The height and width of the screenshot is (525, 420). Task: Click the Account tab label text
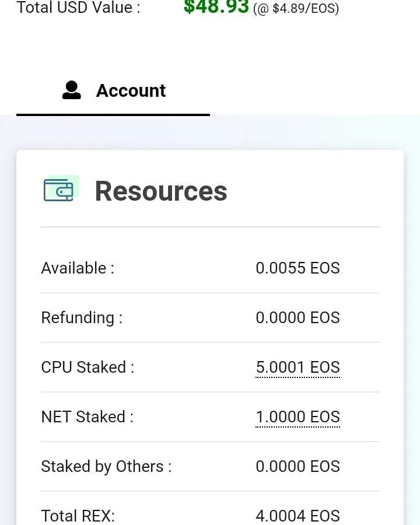131,90
